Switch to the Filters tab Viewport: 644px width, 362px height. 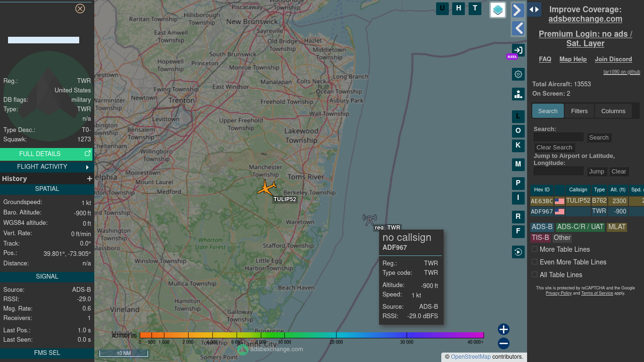[579, 111]
